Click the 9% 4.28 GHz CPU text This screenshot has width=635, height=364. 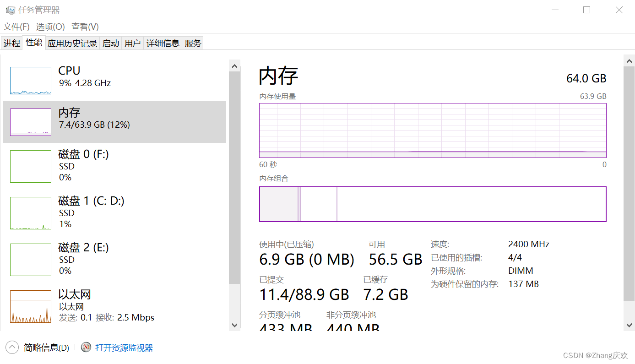[85, 83]
